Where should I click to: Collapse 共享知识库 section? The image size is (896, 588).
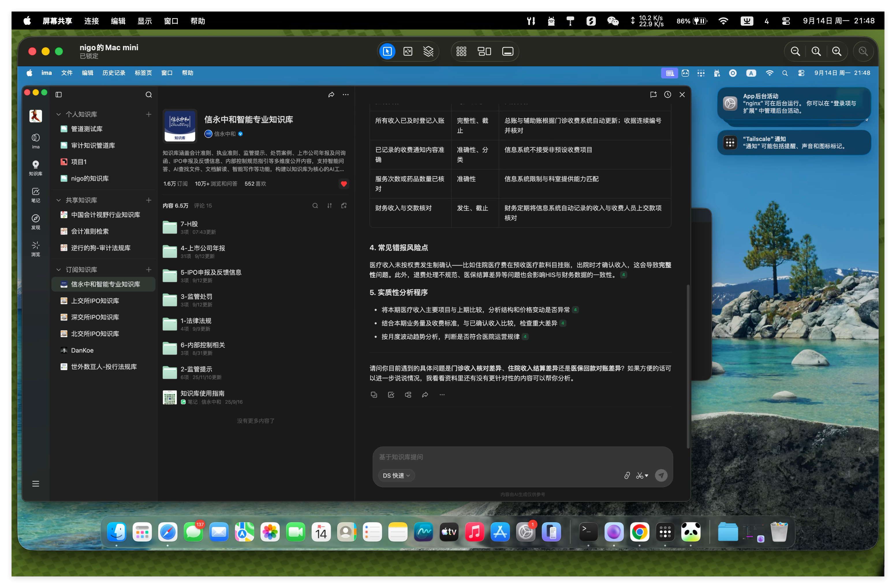coord(59,200)
